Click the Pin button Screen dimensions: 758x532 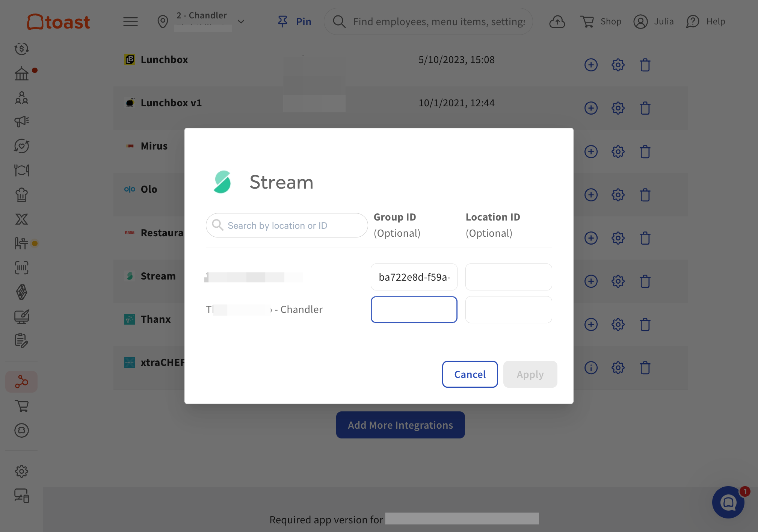[294, 22]
